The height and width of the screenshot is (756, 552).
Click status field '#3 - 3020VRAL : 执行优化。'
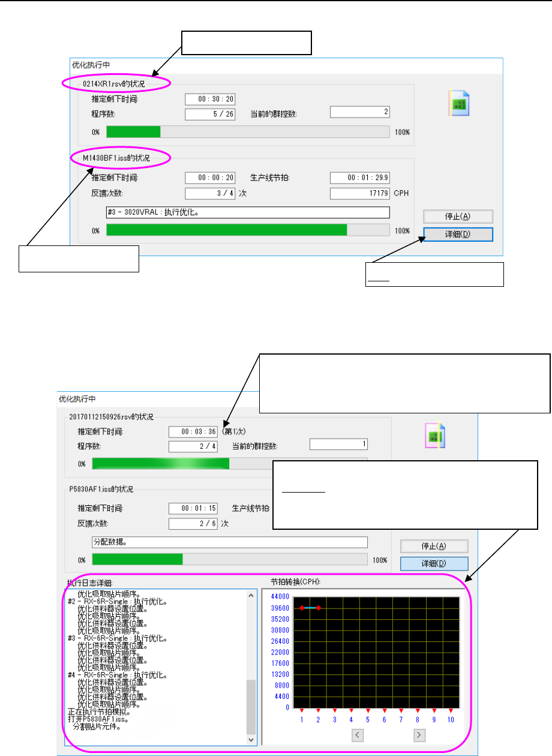(x=248, y=212)
